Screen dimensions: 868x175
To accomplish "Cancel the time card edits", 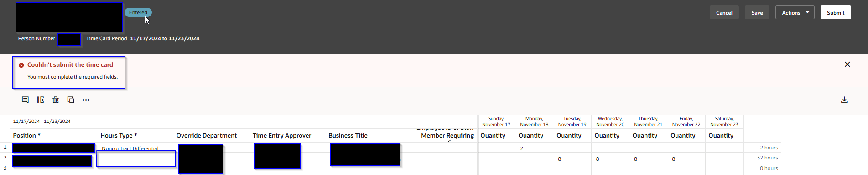I will point(724,12).
